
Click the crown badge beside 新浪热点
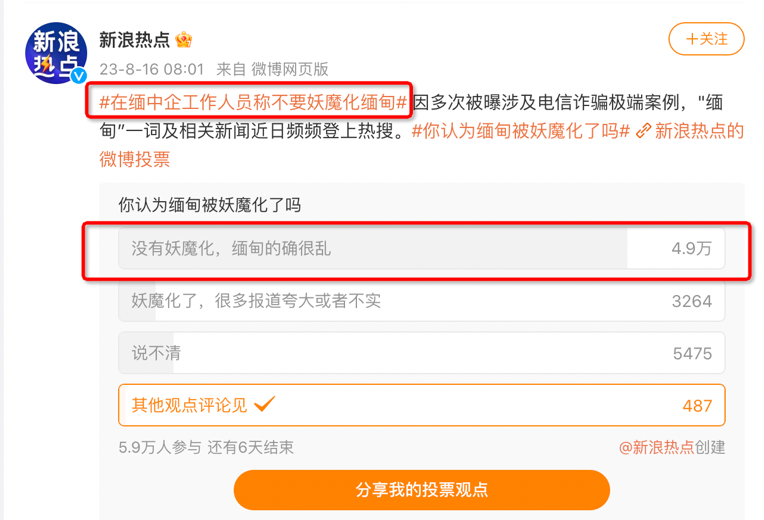point(183,40)
